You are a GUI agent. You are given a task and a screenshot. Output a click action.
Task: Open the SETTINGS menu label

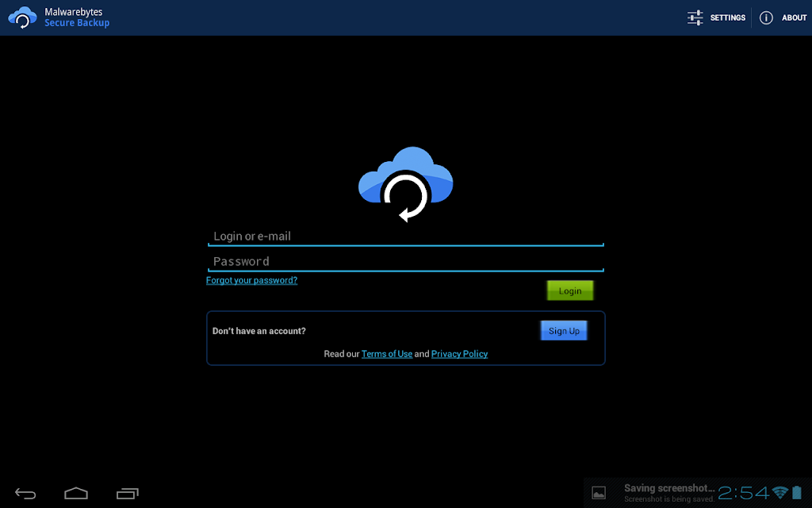coord(728,17)
